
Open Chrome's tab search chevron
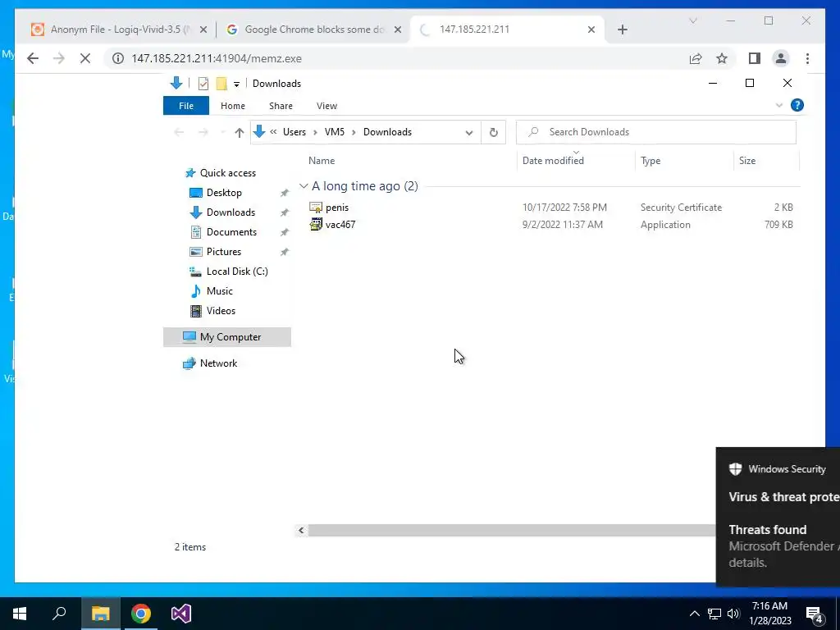692,21
